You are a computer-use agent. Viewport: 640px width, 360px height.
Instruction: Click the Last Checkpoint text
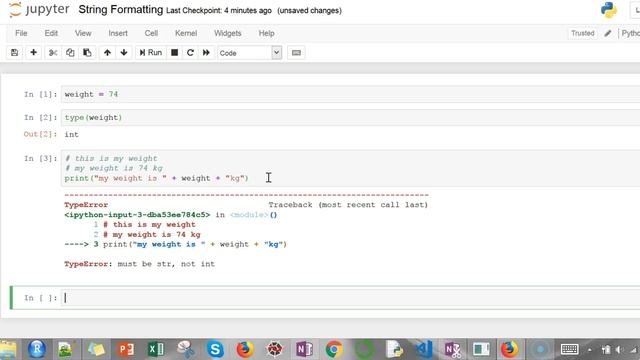point(219,11)
